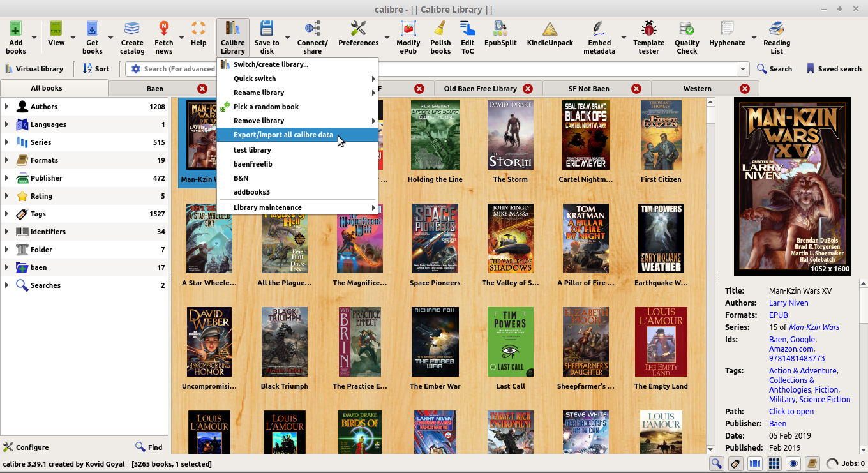The width and height of the screenshot is (868, 473).
Task: Toggle the search bar magnifier in status bar
Action: coord(717,464)
